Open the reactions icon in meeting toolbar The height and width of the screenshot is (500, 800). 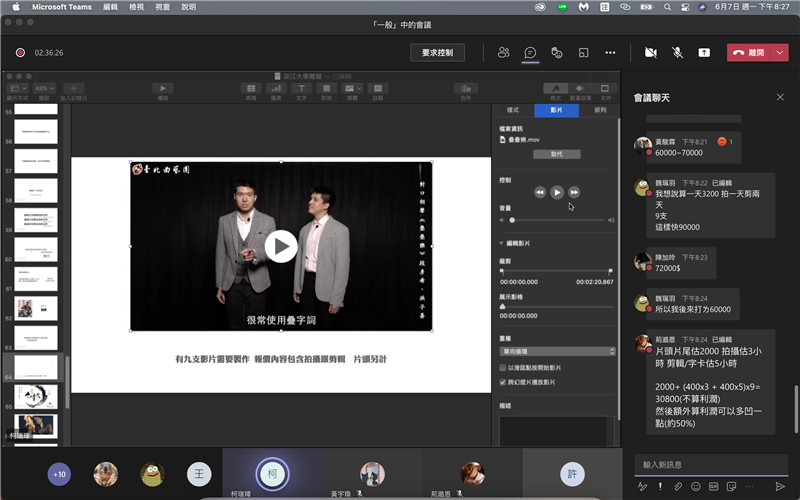(557, 52)
